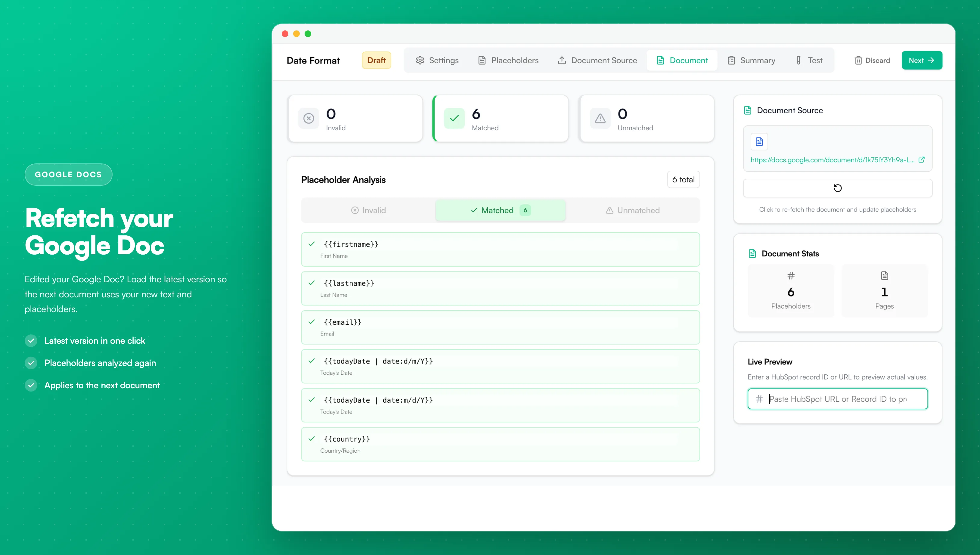Click the Document Stats header icon
Screen dimensions: 980x555
click(x=752, y=254)
